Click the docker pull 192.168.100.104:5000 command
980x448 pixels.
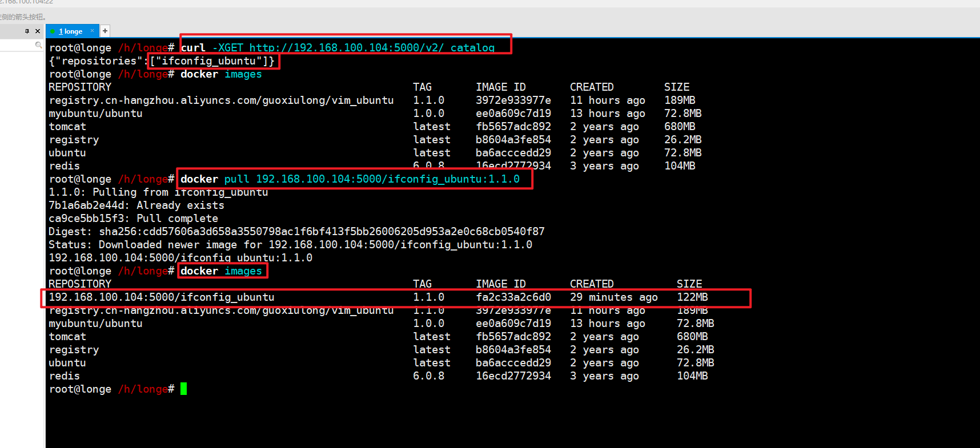(350, 179)
